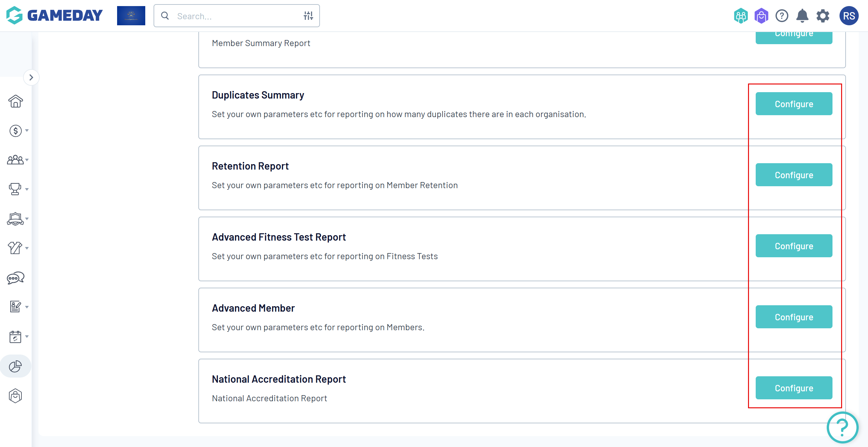The image size is (868, 447).
Task: Configure the Retention Report
Action: point(793,175)
